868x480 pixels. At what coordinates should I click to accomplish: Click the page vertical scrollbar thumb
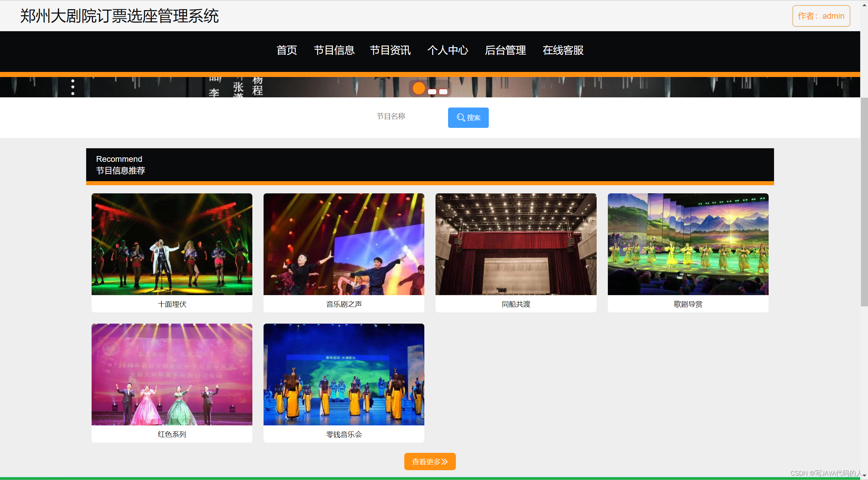coord(864,202)
